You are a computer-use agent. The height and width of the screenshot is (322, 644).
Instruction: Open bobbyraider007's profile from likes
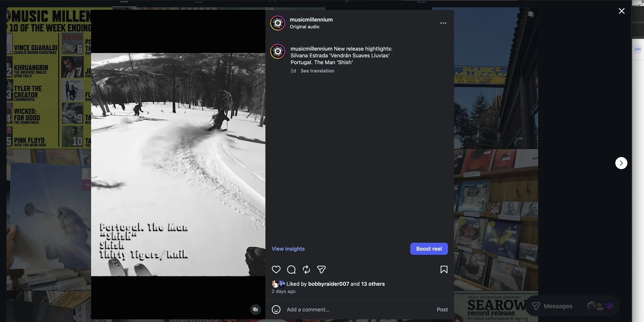328,284
